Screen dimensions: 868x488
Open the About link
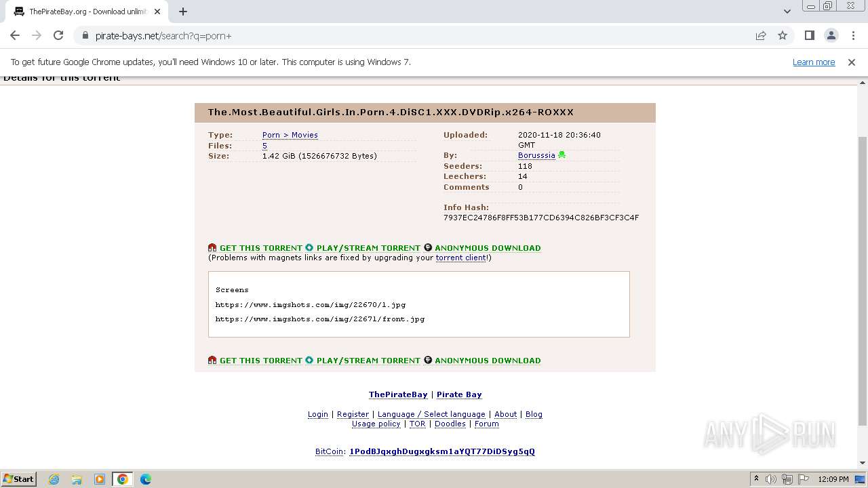[505, 414]
